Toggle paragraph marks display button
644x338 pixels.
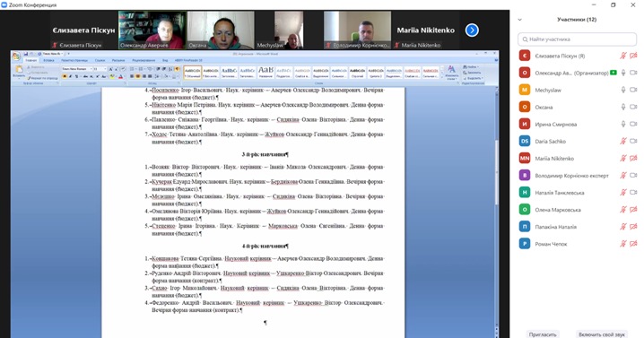[x=178, y=69]
